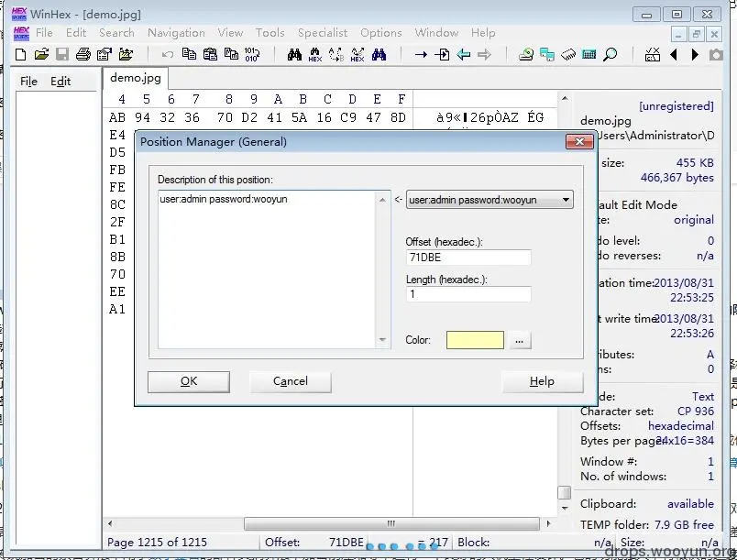Image resolution: width=737 pixels, height=560 pixels.
Task: Close the Position Manager dialog
Action: click(579, 142)
